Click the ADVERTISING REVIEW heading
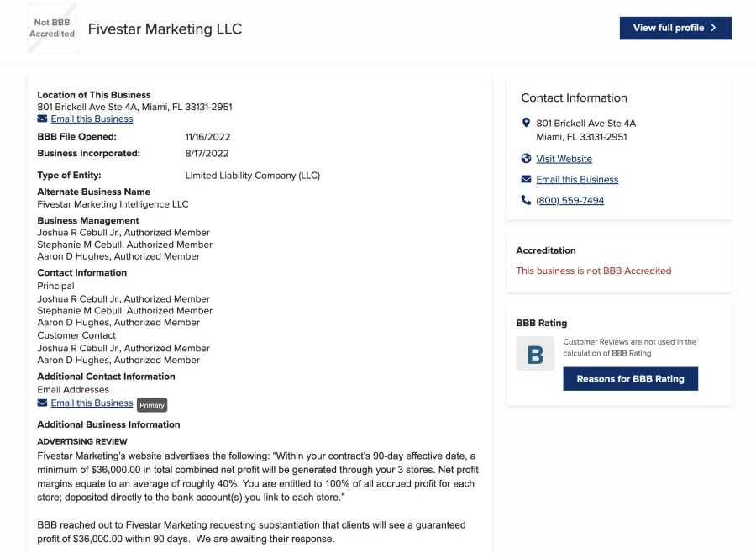The image size is (756, 553). (x=82, y=441)
